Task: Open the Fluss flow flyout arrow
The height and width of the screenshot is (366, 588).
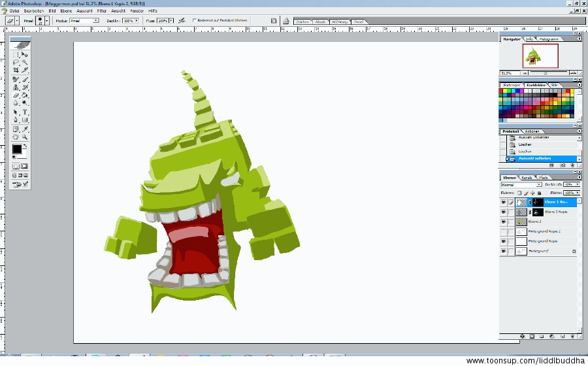Action: coord(171,21)
